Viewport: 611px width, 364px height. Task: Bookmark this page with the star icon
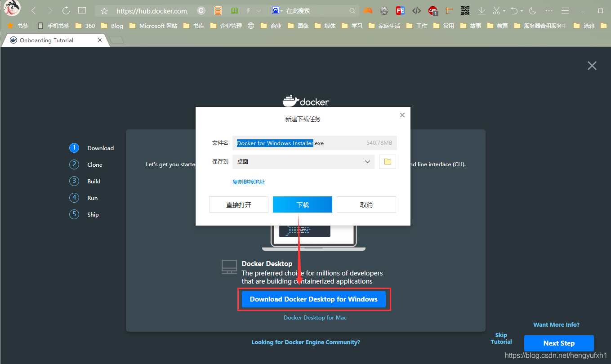(104, 11)
